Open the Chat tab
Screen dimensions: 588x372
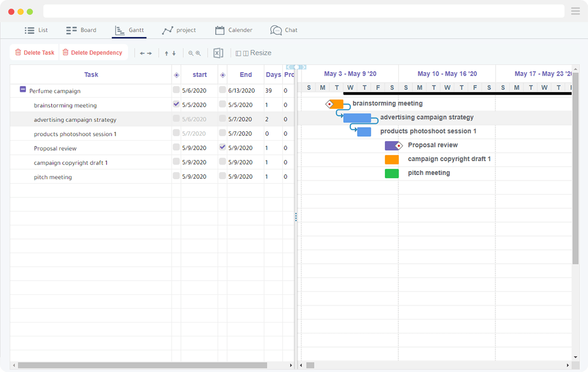pos(284,30)
